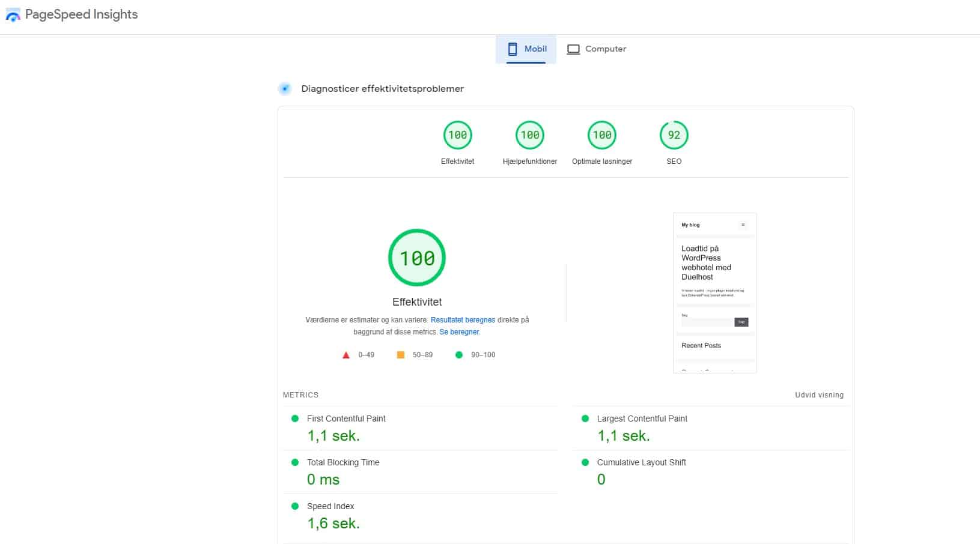Click the orange square 50–89 legend icon
The image size is (980, 544).
(401, 355)
